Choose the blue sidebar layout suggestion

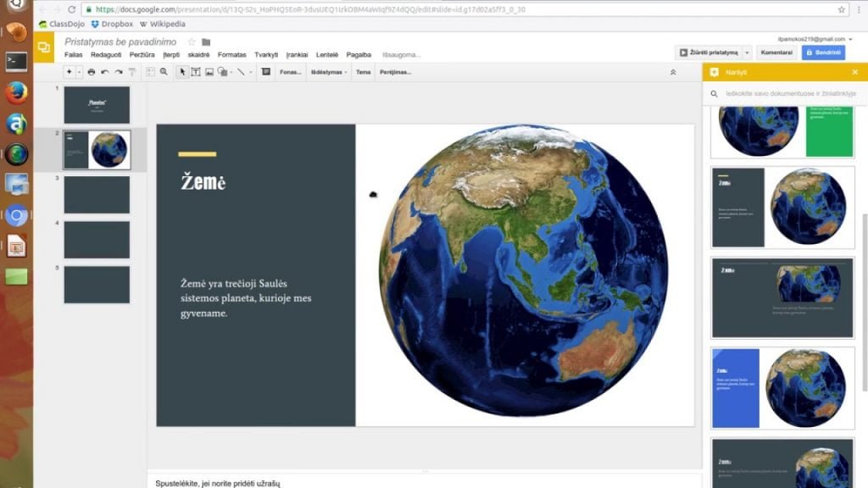(782, 388)
